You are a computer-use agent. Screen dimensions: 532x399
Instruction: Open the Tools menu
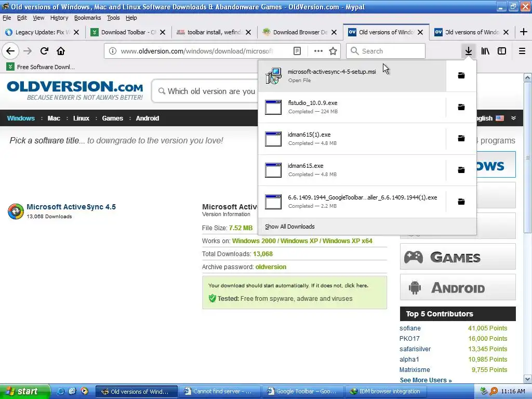coord(113,18)
